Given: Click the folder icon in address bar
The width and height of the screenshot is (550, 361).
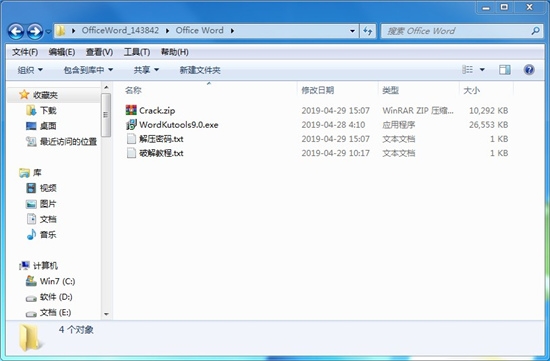Looking at the screenshot, I should (61, 31).
